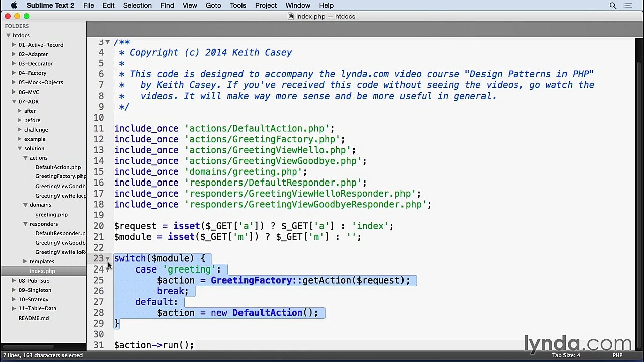Open greeting.php under domains
Screen dimensions: 644x362
(51, 215)
